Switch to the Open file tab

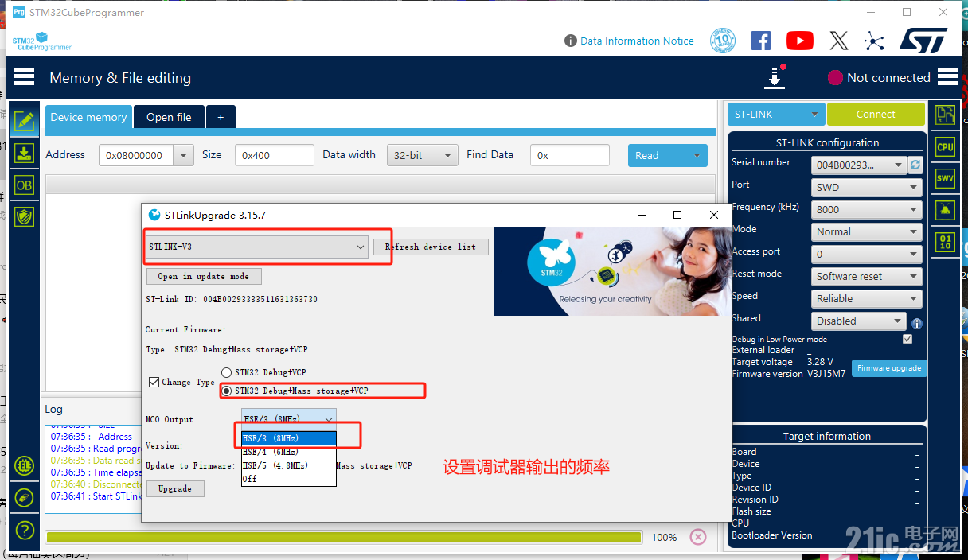[x=169, y=117]
